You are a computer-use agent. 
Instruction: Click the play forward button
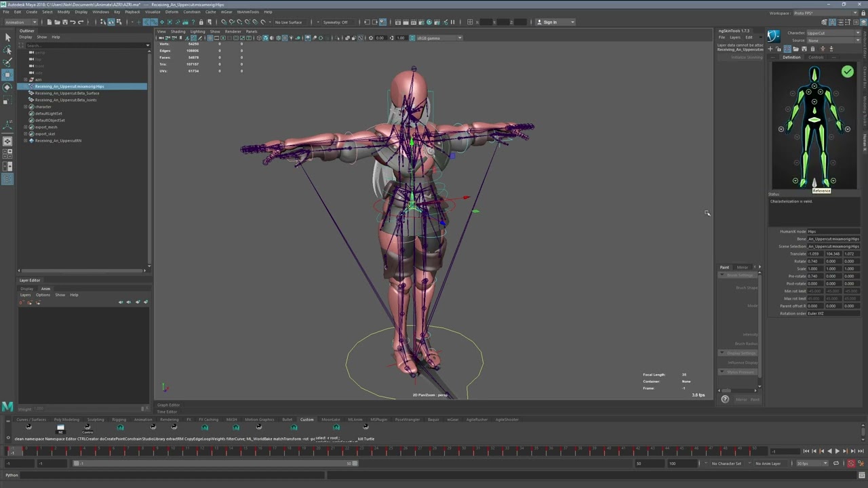837,451
